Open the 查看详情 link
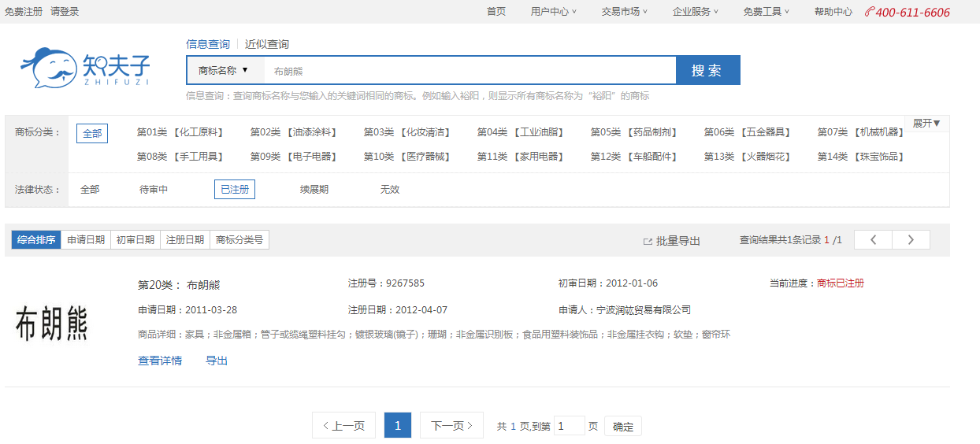The height and width of the screenshot is (444, 980). (x=160, y=361)
